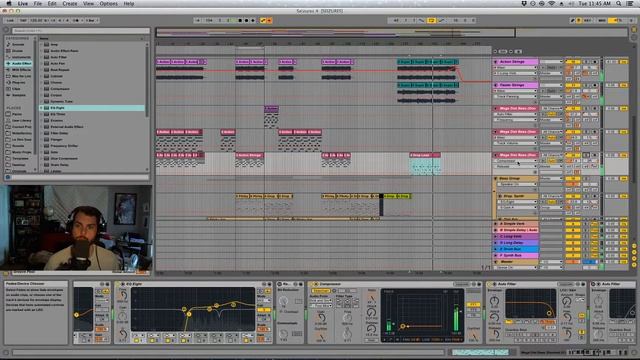Image resolution: width=640 pixels, height=360 pixels.
Task: Expand the Compressor browser entry
Action: point(41,89)
